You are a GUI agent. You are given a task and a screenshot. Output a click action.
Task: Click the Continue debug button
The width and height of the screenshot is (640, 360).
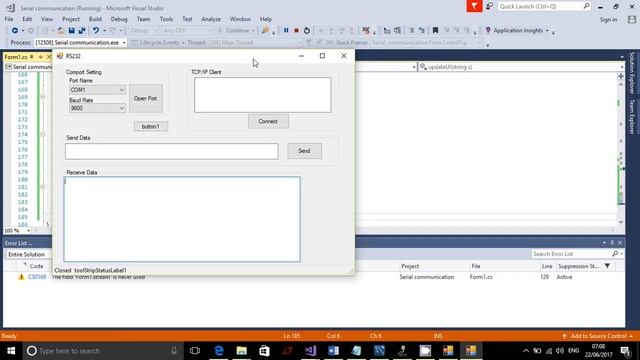[236, 31]
